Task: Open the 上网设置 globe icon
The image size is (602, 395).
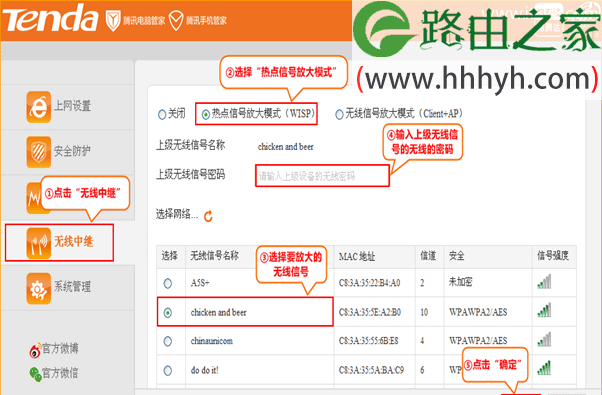Action: point(38,107)
